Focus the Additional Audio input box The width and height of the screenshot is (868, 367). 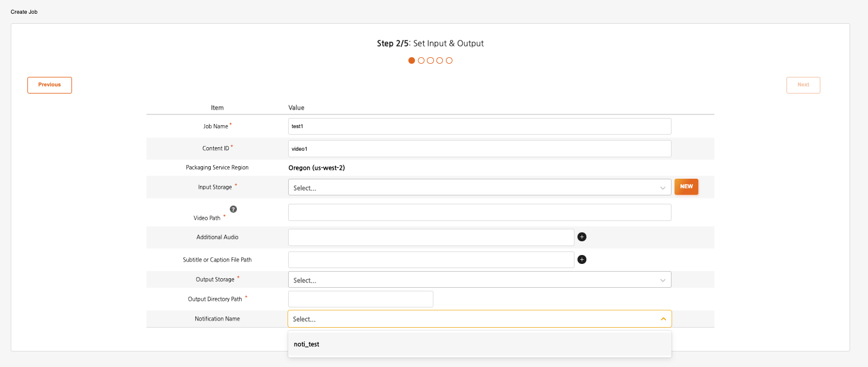click(430, 237)
